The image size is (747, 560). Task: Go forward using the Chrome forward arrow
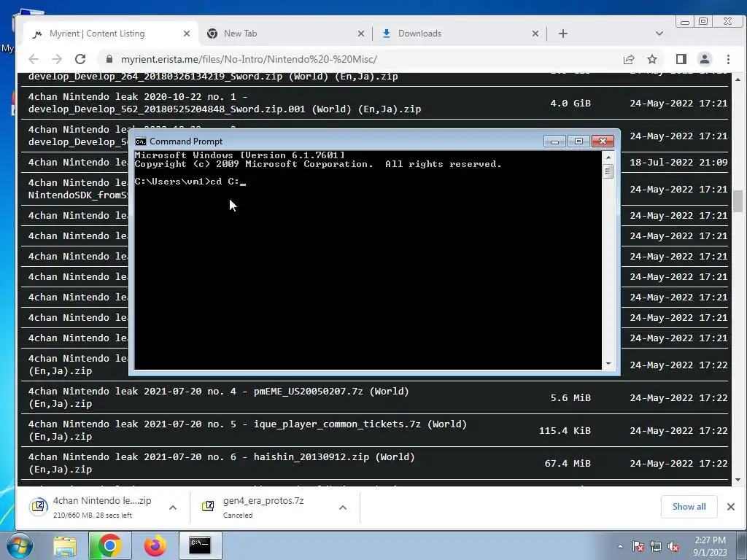(57, 59)
